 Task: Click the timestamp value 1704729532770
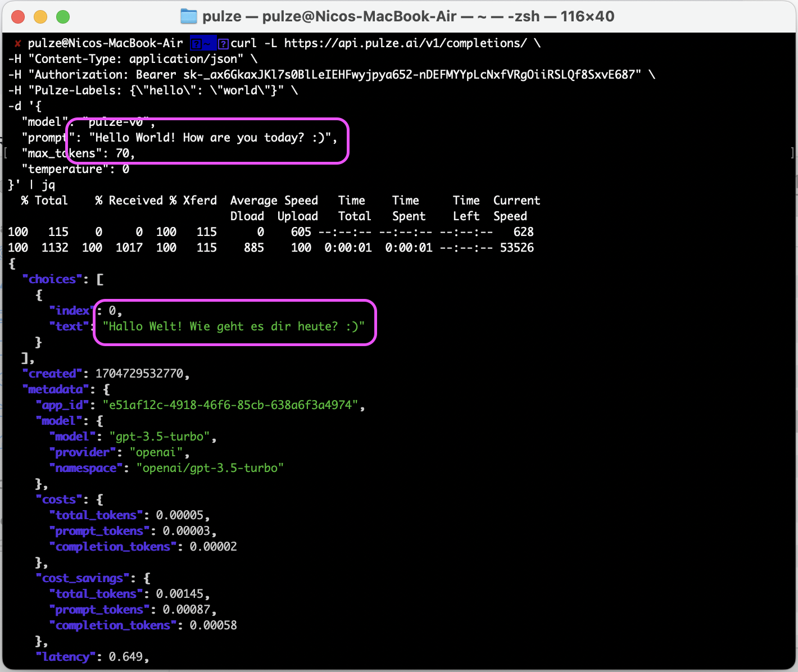point(139,374)
